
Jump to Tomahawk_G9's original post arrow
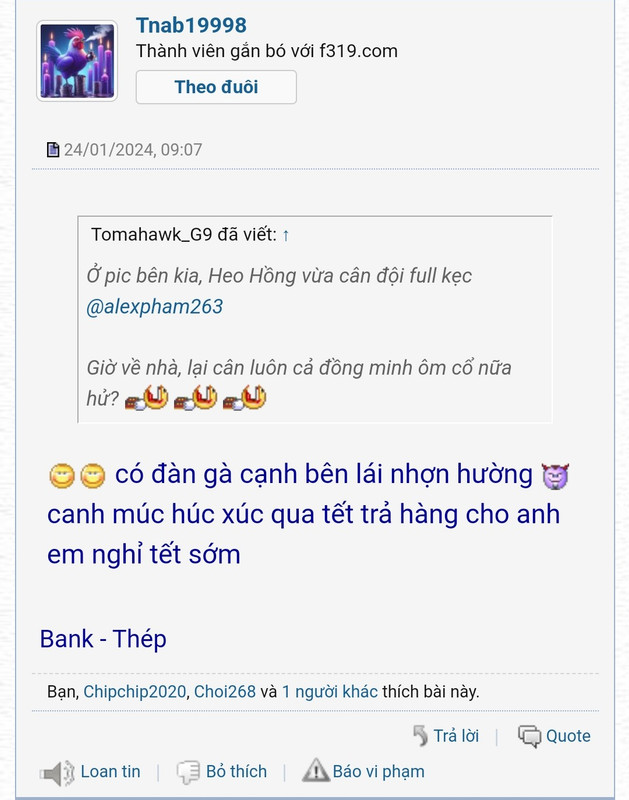pos(286,235)
